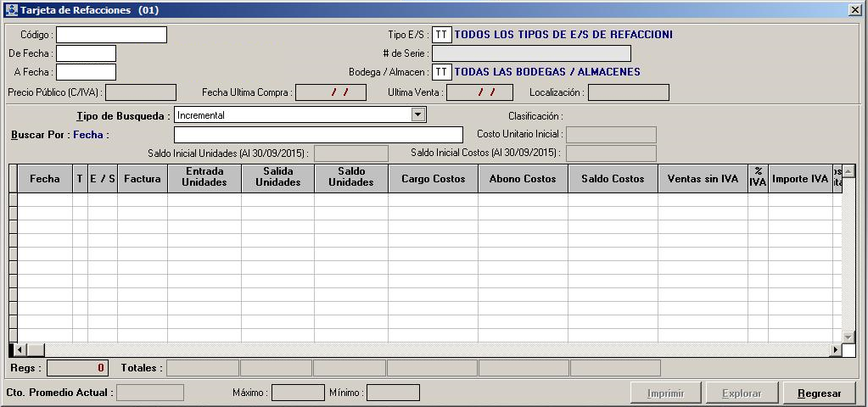
Task: Click the De Fecha input field
Action: [86, 53]
